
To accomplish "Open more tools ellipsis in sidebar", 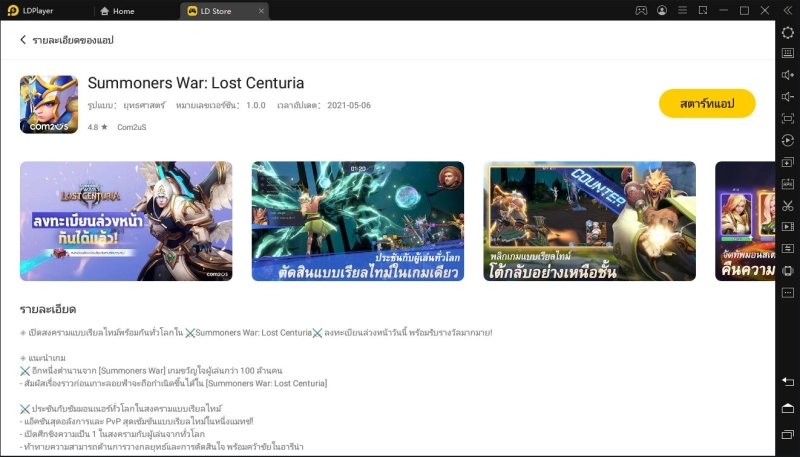I will click(x=788, y=293).
